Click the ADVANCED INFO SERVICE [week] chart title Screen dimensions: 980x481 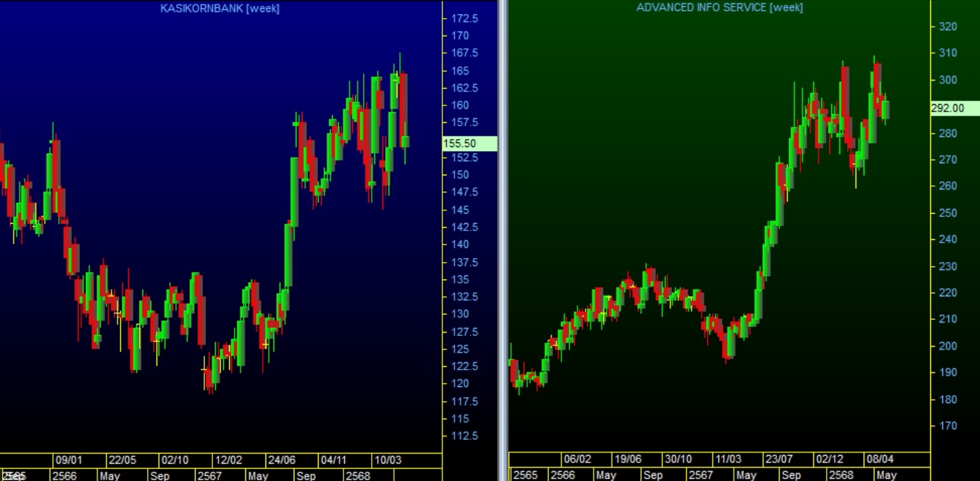720,7
